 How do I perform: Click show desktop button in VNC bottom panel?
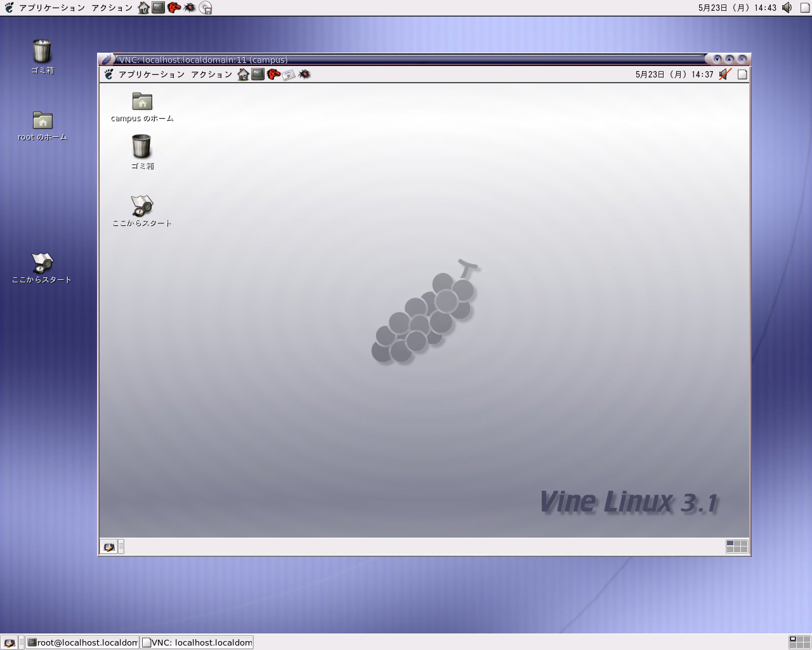109,547
